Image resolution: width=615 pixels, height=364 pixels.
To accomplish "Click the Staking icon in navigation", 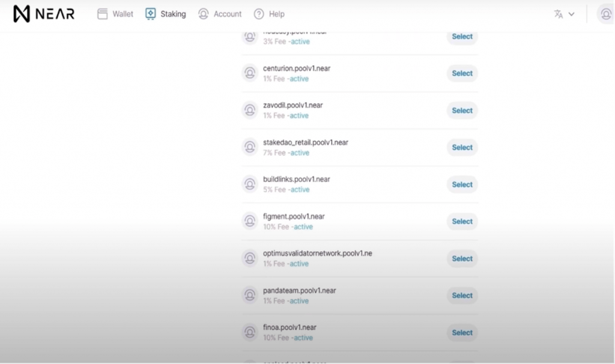I will pos(151,14).
